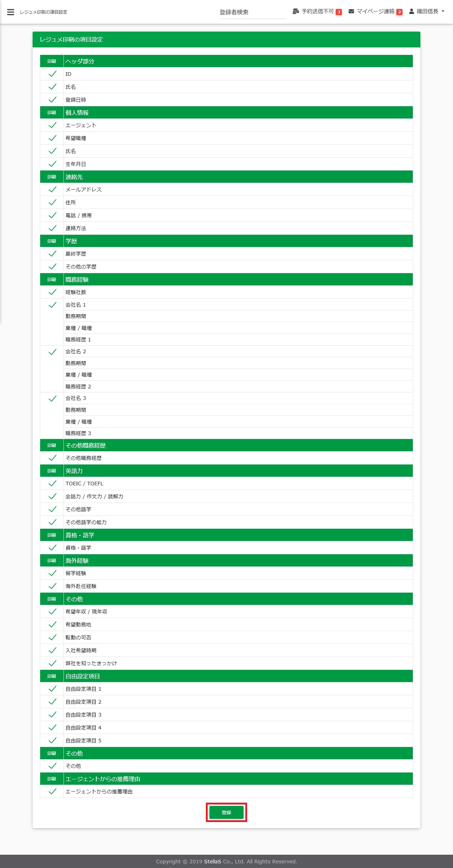453x868 pixels.
Task: Click the 登録者検索 search field
Action: [x=252, y=12]
